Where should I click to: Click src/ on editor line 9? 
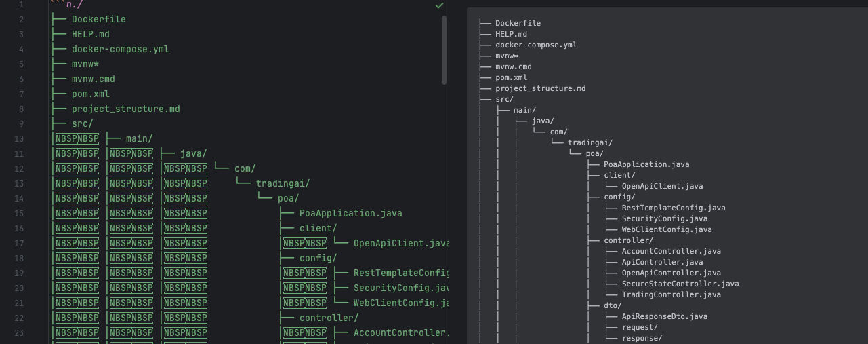point(83,123)
